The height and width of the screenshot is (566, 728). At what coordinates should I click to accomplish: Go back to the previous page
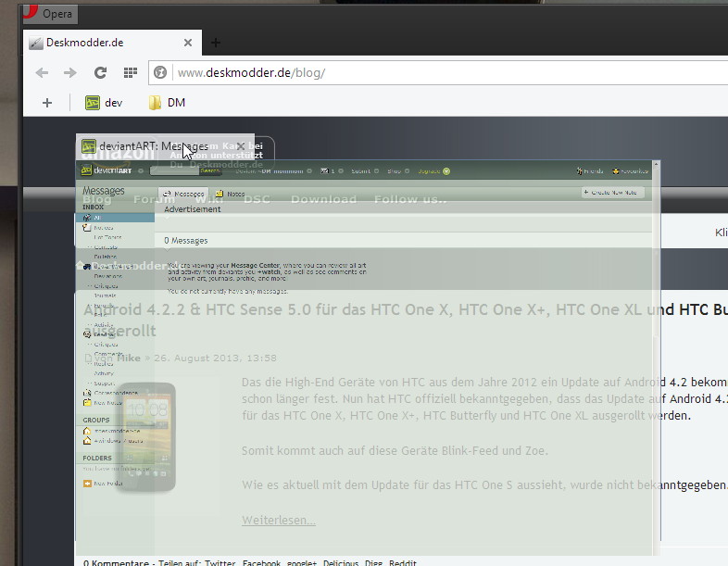coord(42,72)
